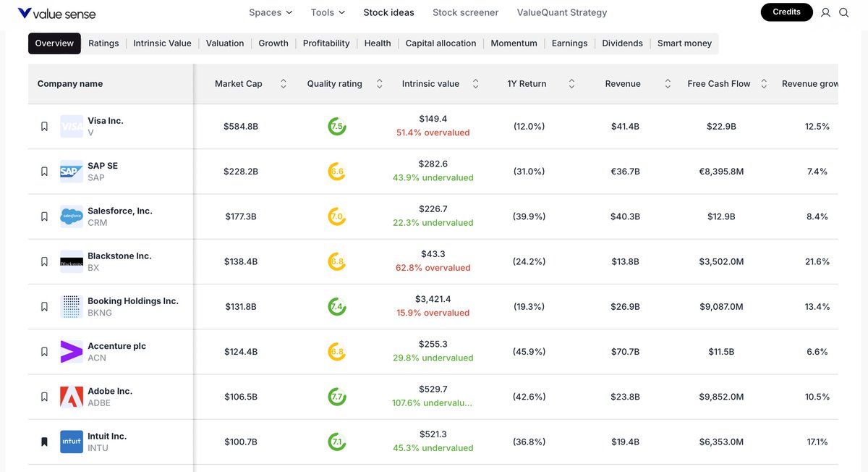Click Accenture's $70.7B revenue cell
868x472 pixels.
(x=625, y=352)
